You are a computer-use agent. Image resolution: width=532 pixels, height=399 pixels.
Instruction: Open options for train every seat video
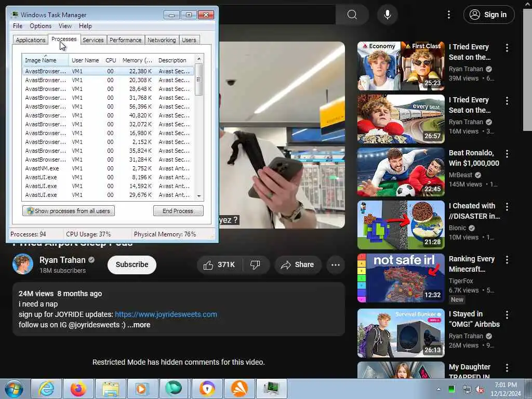tap(507, 101)
